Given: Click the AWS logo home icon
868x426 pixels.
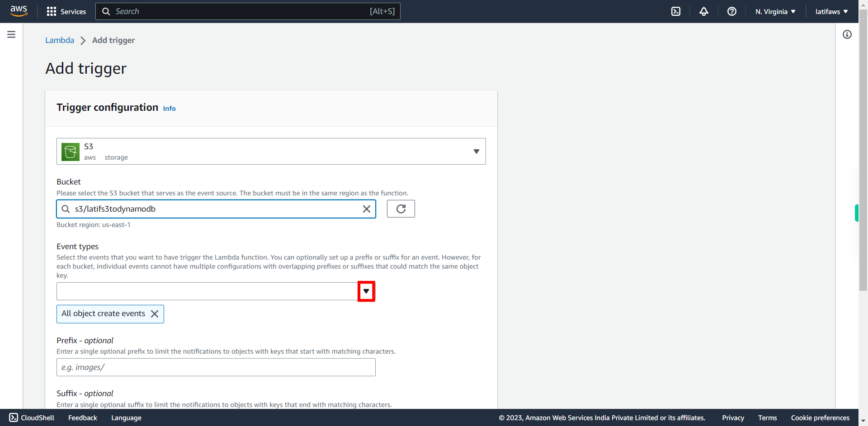Looking at the screenshot, I should tap(19, 11).
